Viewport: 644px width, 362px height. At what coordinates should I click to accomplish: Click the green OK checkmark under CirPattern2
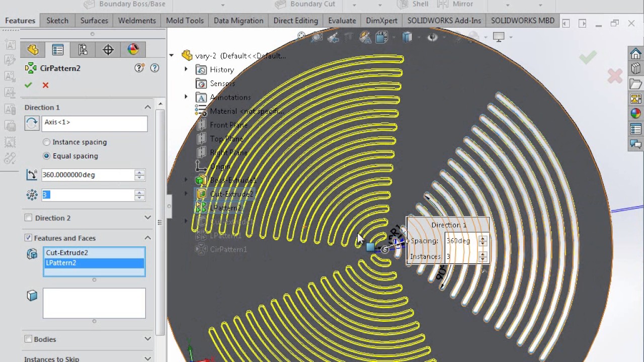pos(28,85)
